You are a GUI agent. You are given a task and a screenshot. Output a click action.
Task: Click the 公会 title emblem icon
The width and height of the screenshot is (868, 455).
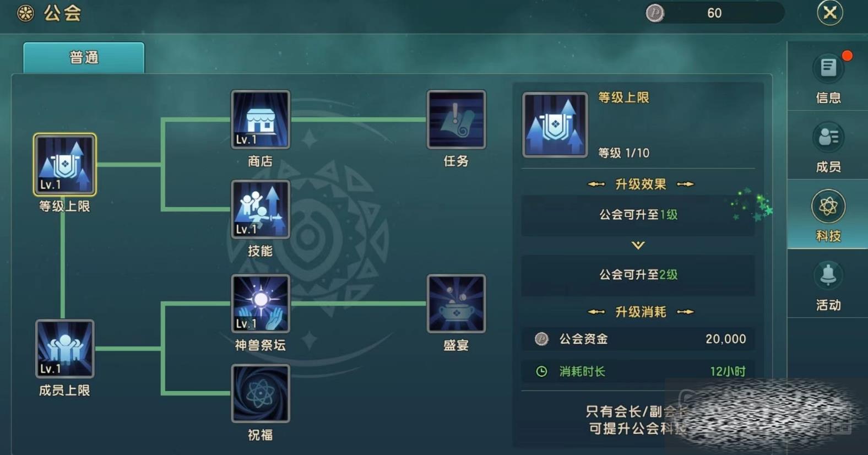(25, 13)
